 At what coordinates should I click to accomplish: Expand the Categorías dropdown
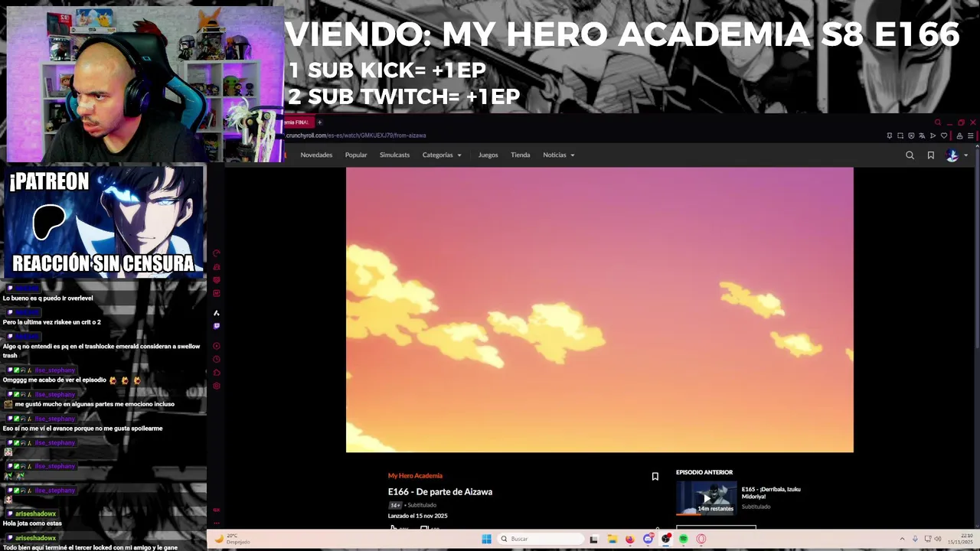tap(442, 155)
